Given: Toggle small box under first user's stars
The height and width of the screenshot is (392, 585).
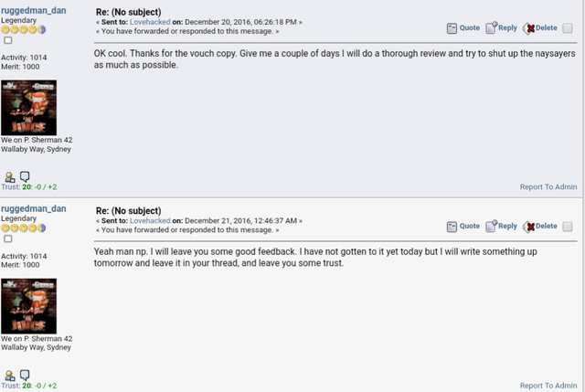Looking at the screenshot, I should pos(8,40).
